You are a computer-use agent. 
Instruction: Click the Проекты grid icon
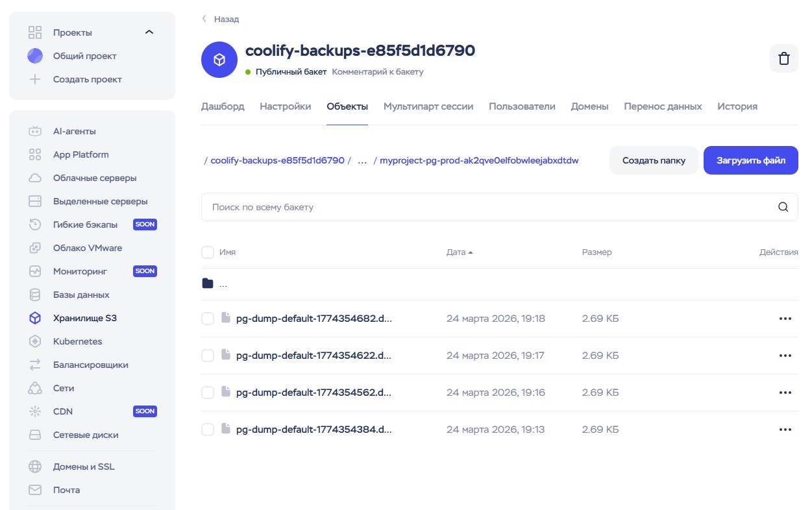click(35, 32)
